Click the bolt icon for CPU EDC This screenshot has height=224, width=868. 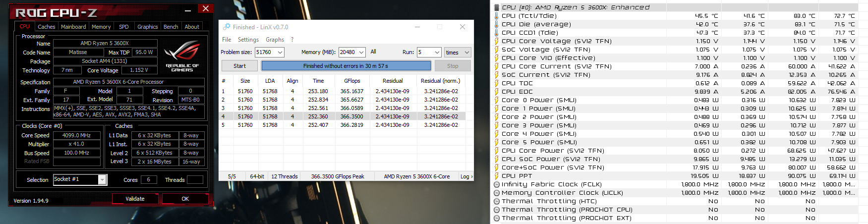497,92
